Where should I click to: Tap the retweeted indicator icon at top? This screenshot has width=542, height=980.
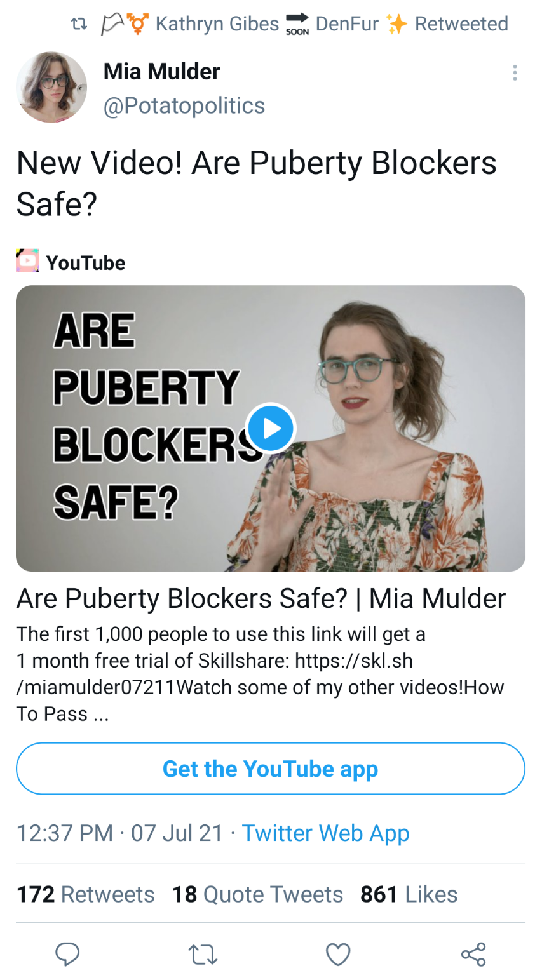click(x=78, y=25)
